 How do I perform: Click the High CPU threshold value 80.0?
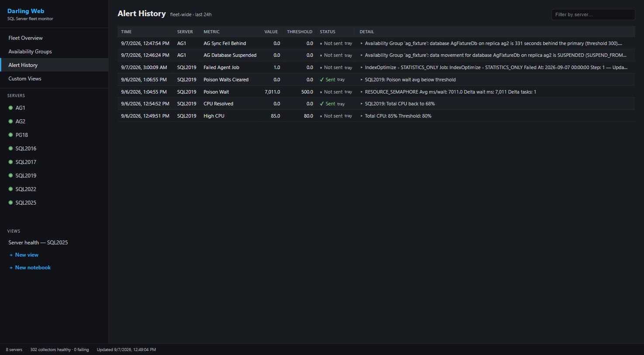pos(308,116)
